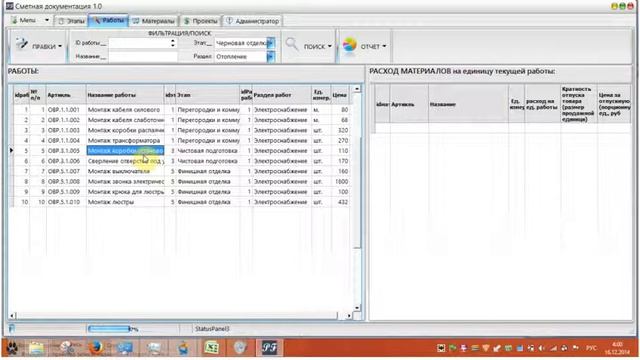Open the Раздел combo box arrow

(x=271, y=57)
